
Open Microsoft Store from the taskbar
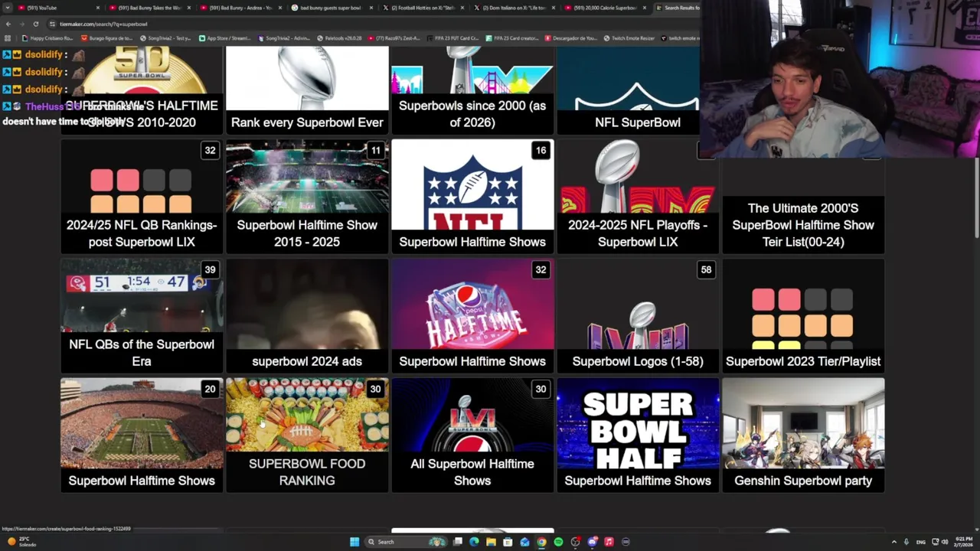pyautogui.click(x=508, y=542)
